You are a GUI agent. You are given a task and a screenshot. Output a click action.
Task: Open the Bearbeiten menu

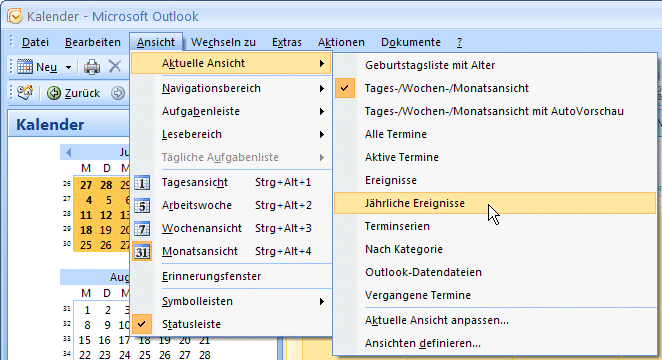point(93,42)
